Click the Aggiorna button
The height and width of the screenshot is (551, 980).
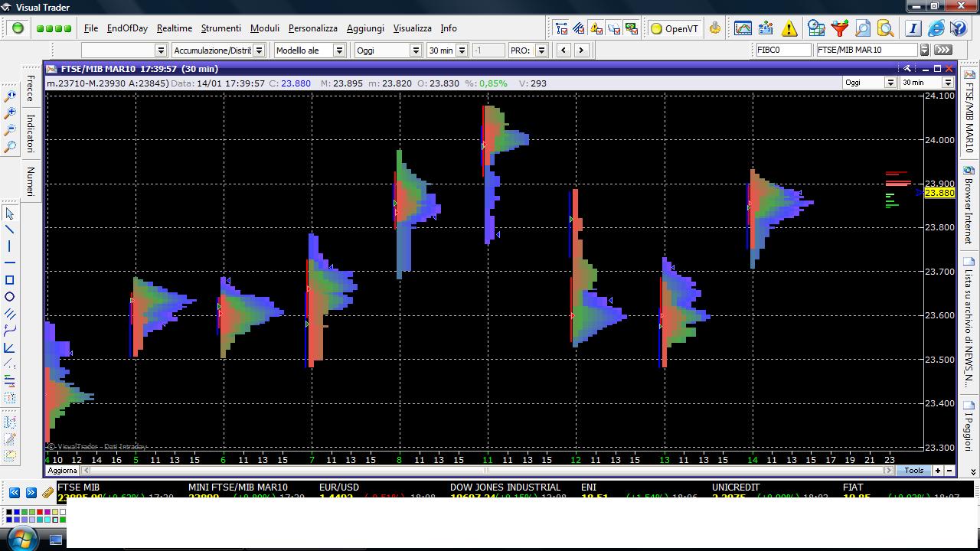pyautogui.click(x=63, y=471)
